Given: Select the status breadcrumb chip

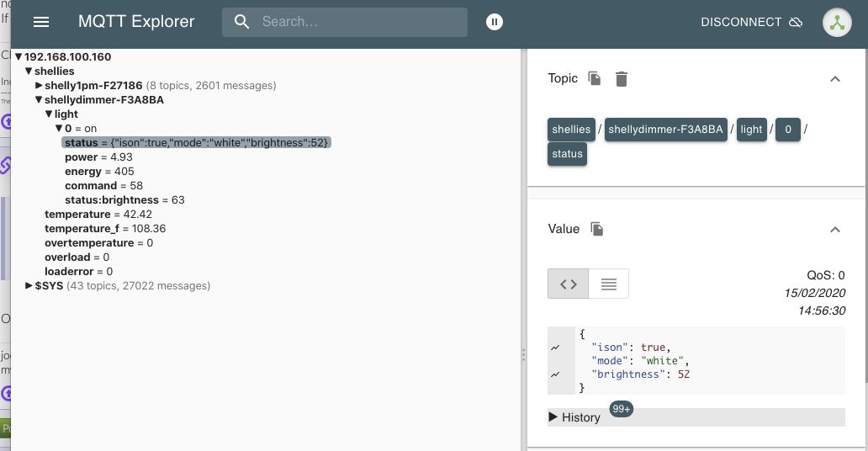Looking at the screenshot, I should pos(568,153).
